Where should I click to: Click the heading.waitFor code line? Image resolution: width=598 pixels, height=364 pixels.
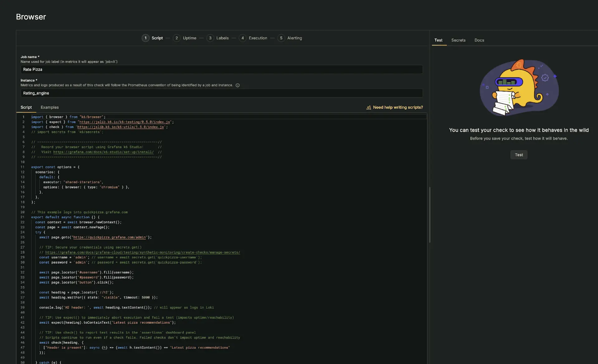coord(98,297)
